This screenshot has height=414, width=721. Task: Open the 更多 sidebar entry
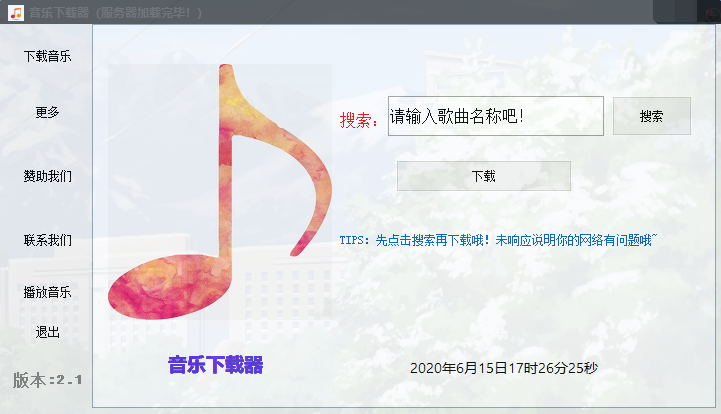coord(47,112)
